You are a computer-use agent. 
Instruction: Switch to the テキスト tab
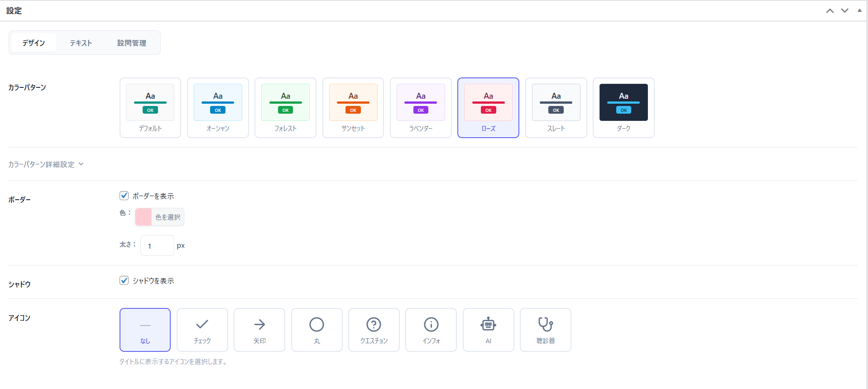[81, 43]
